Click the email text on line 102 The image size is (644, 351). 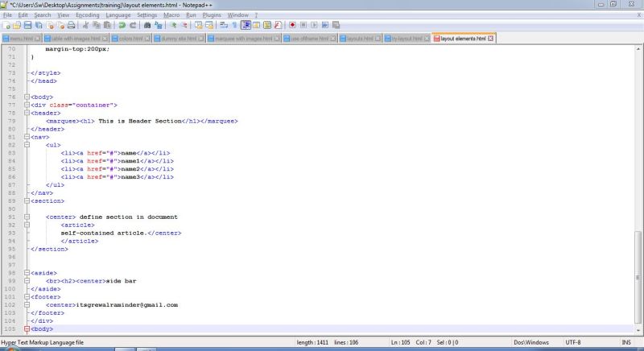127,305
